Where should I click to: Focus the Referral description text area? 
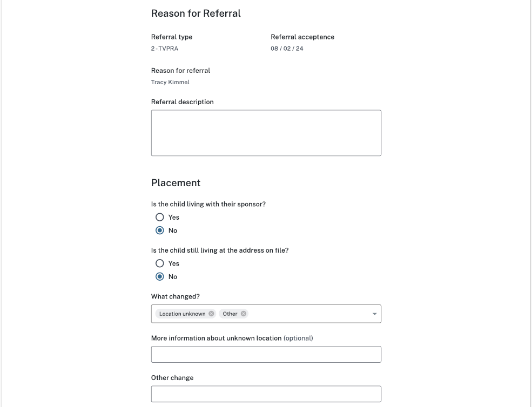click(x=266, y=133)
